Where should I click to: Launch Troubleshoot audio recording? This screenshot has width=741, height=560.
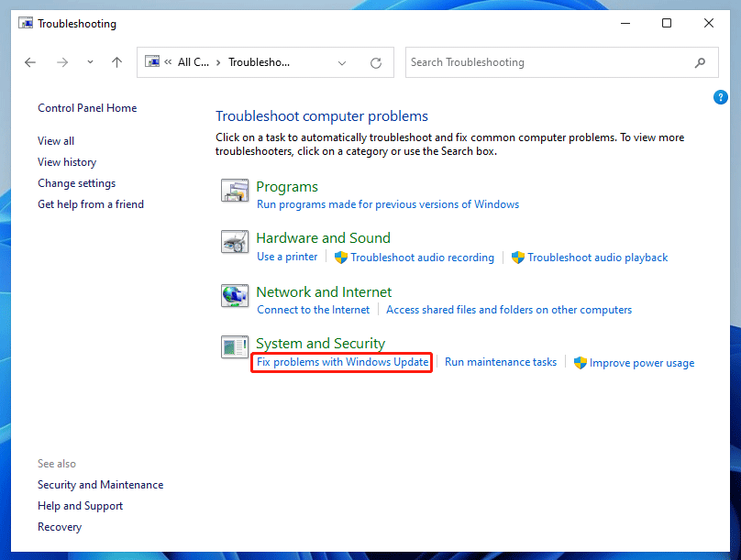click(x=423, y=258)
